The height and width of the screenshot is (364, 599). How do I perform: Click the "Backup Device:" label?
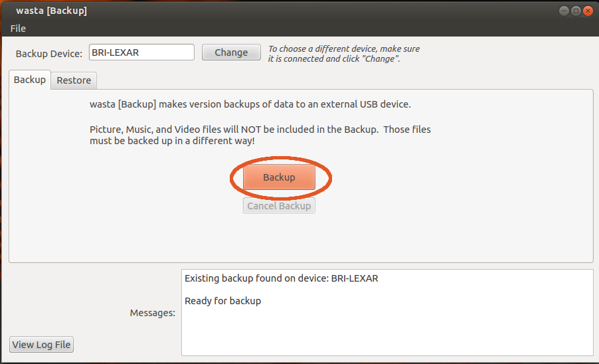click(x=49, y=53)
